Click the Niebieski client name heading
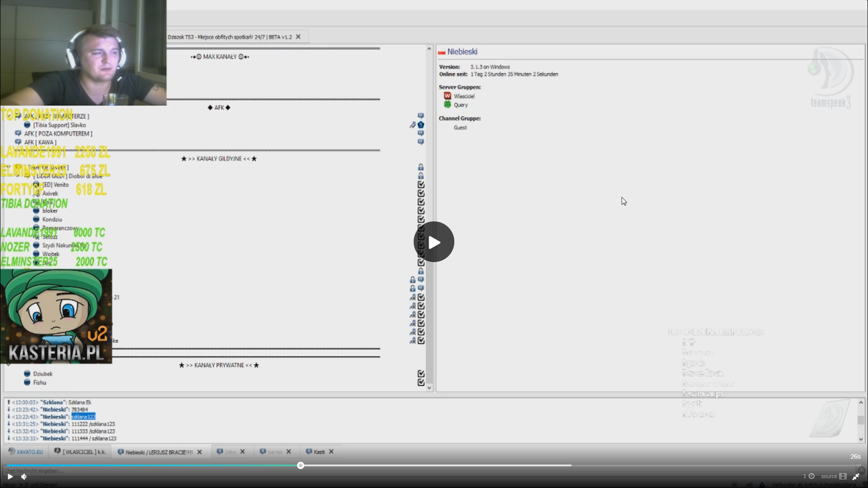The height and width of the screenshot is (488, 868). point(462,52)
